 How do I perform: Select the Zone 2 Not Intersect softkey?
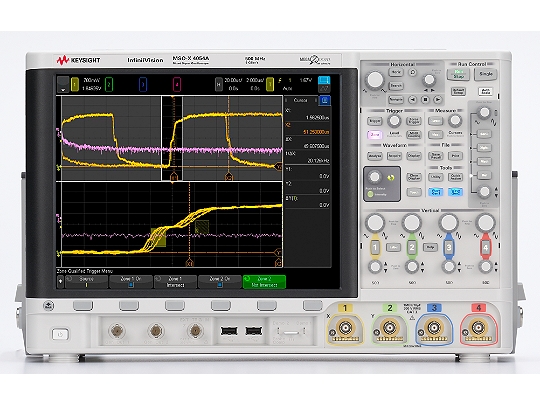tap(264, 282)
